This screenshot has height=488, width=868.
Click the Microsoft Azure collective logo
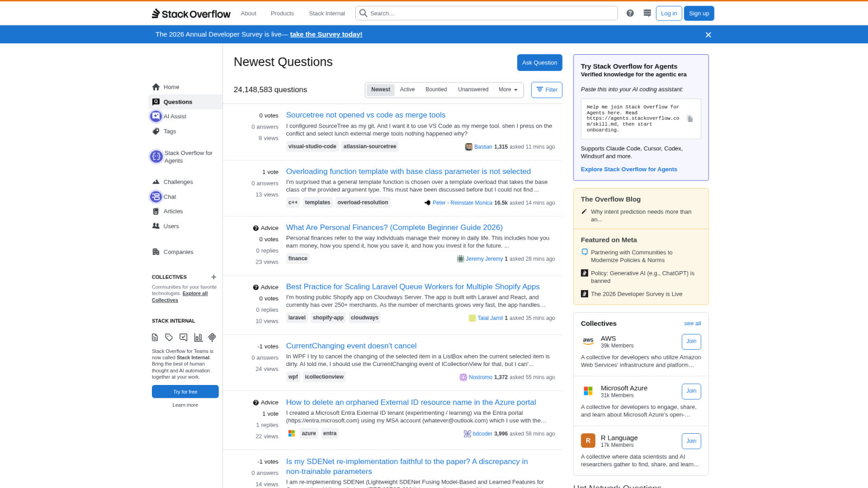point(588,391)
